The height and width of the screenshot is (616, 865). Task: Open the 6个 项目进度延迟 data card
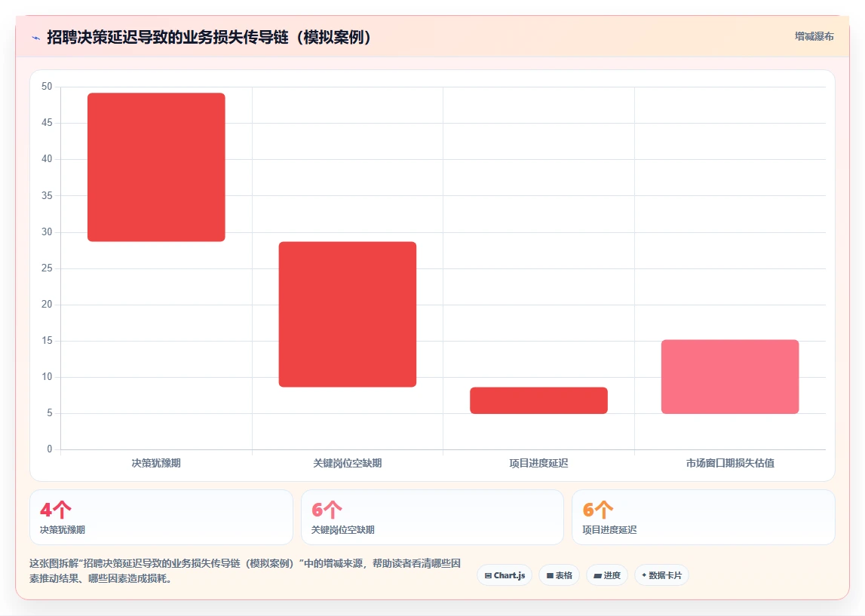pyautogui.click(x=704, y=517)
